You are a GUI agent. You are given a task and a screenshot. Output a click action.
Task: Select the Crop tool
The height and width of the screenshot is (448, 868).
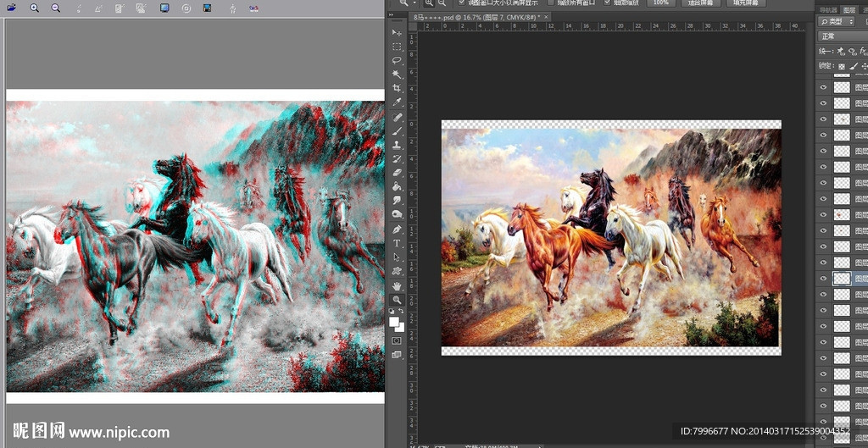(397, 88)
